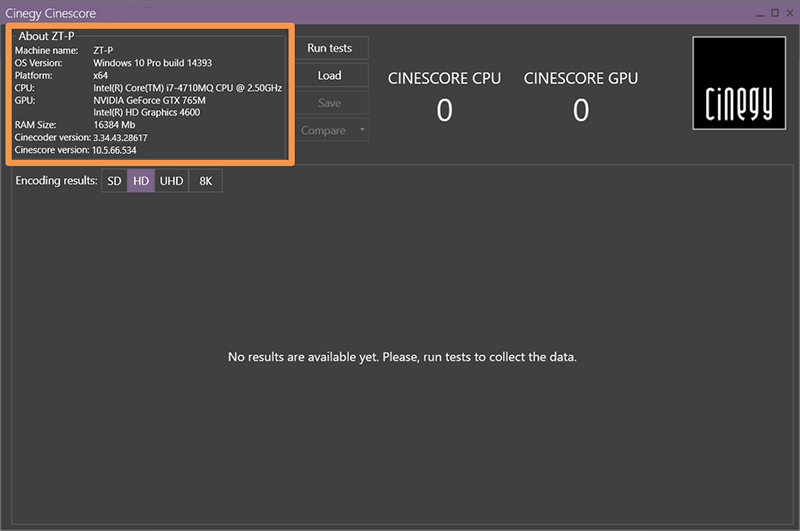Open the 8K encoding results tab
Viewport: 800px width, 531px height.
(x=206, y=181)
